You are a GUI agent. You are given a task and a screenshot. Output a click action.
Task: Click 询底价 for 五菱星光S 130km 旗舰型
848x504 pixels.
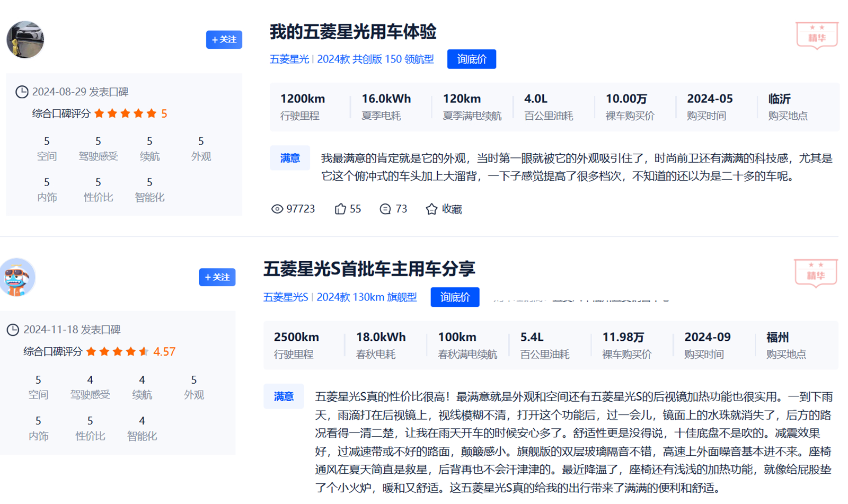455,297
